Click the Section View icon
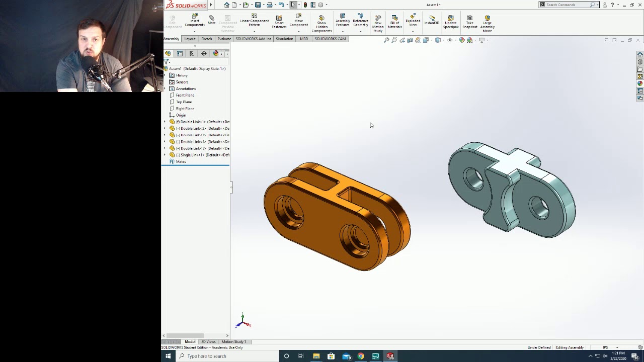The height and width of the screenshot is (362, 644). [410, 40]
